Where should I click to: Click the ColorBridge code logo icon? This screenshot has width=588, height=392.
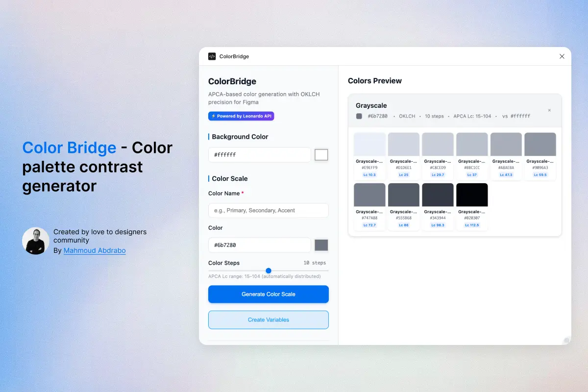click(212, 56)
